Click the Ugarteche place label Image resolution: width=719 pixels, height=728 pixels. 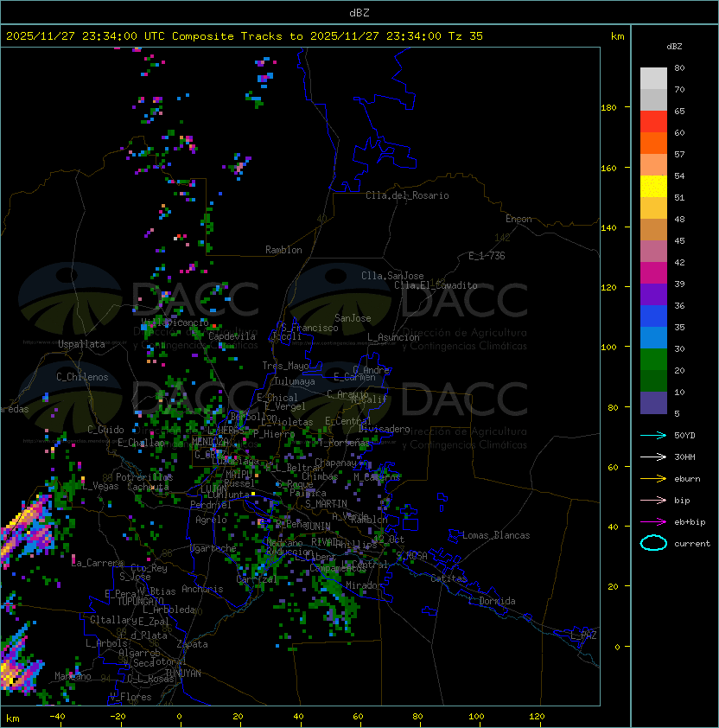(213, 549)
